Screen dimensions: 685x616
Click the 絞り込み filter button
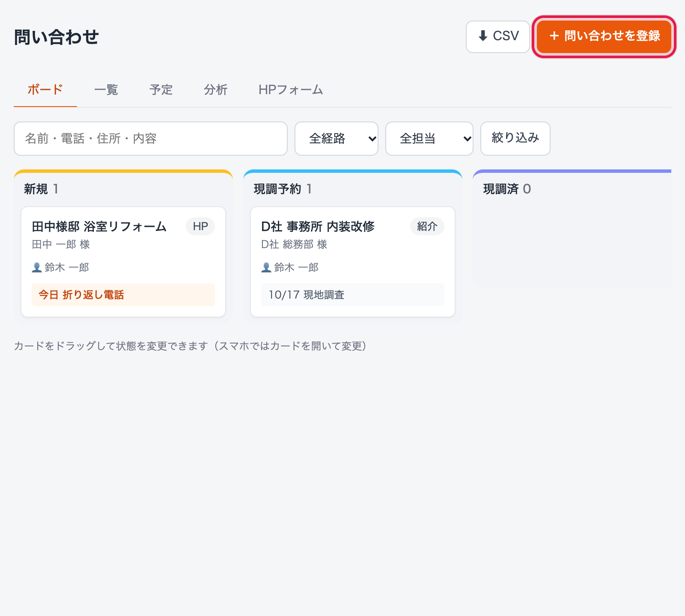[x=515, y=139]
